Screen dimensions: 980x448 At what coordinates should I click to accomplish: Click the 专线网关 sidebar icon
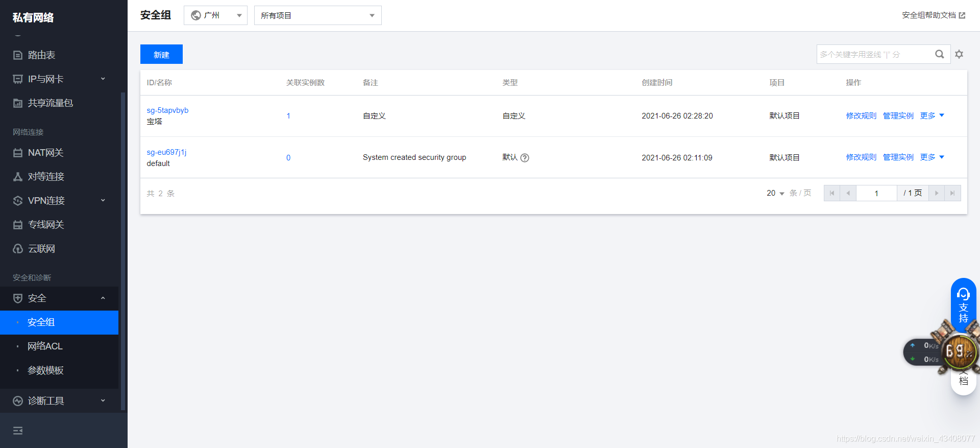pos(18,225)
